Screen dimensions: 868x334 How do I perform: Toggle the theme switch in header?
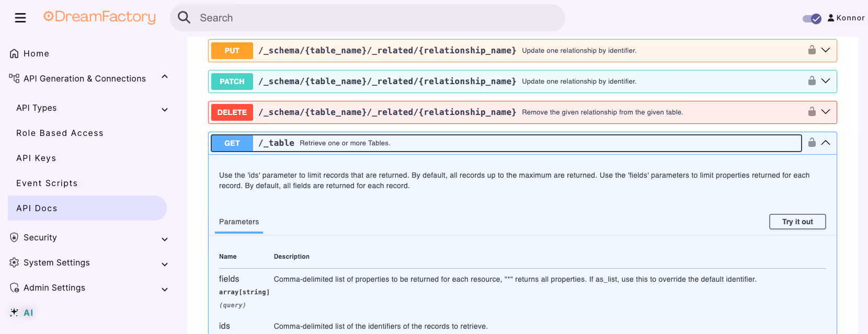[x=812, y=18]
